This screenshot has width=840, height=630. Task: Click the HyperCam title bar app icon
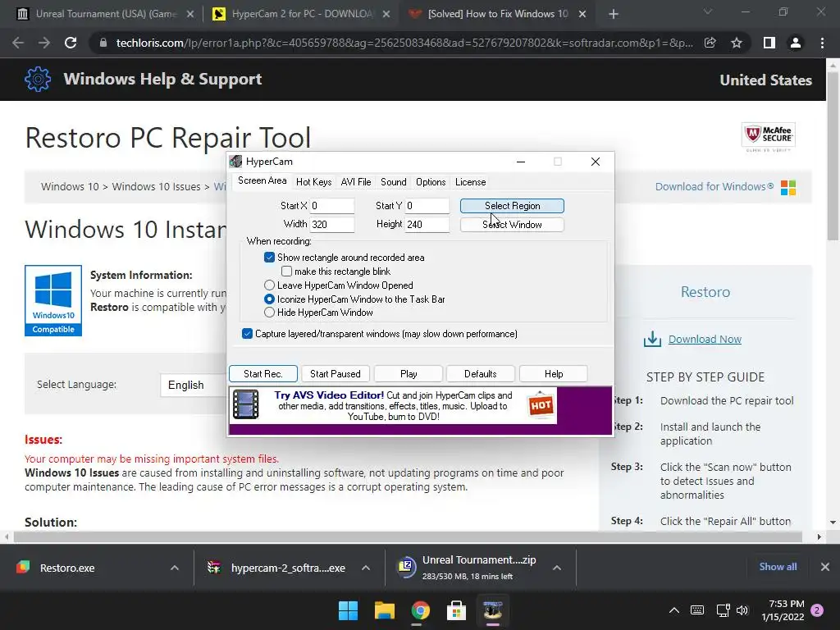click(235, 162)
